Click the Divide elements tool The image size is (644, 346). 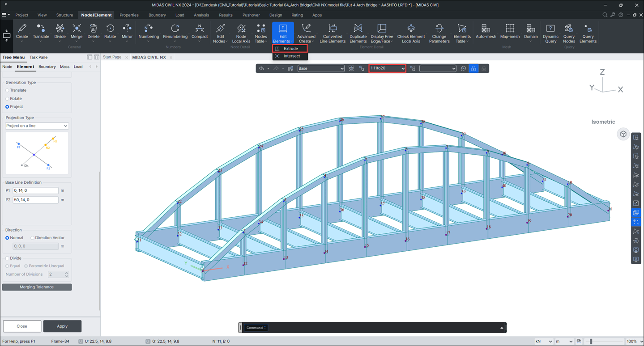pyautogui.click(x=60, y=32)
